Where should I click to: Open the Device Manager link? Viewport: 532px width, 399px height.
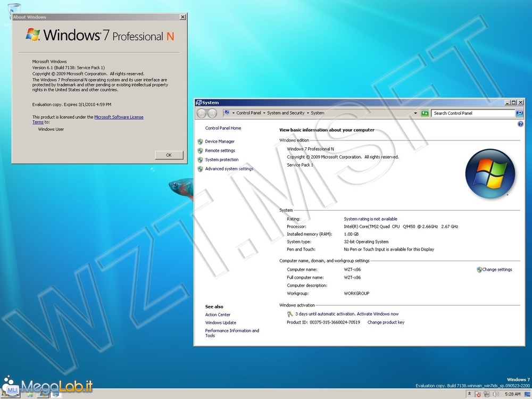(x=220, y=142)
